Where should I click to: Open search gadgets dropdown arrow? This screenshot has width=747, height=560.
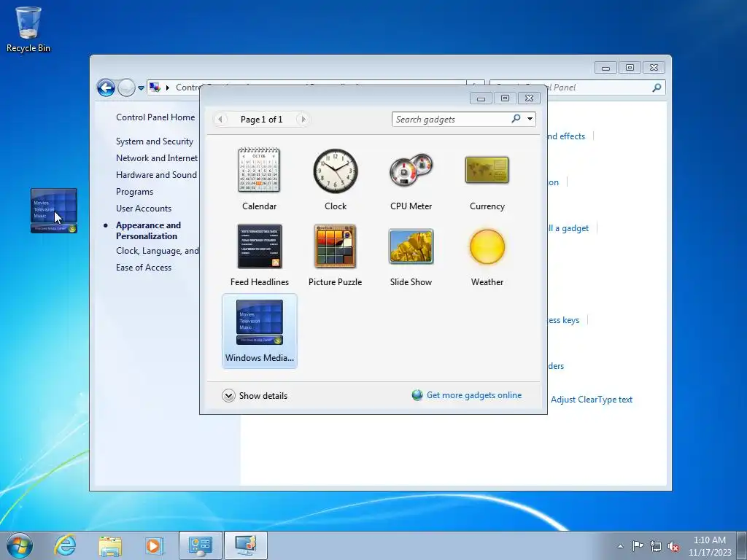pyautogui.click(x=530, y=119)
